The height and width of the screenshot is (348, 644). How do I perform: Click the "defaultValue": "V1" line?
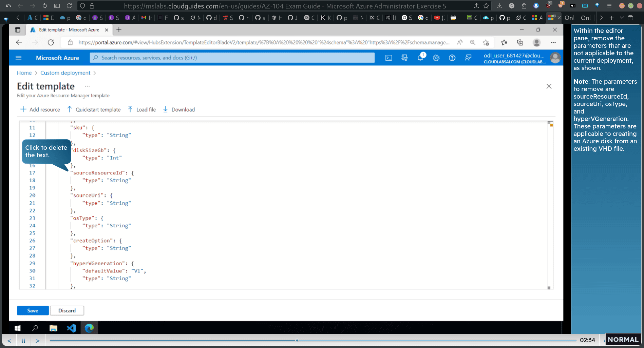pos(114,271)
